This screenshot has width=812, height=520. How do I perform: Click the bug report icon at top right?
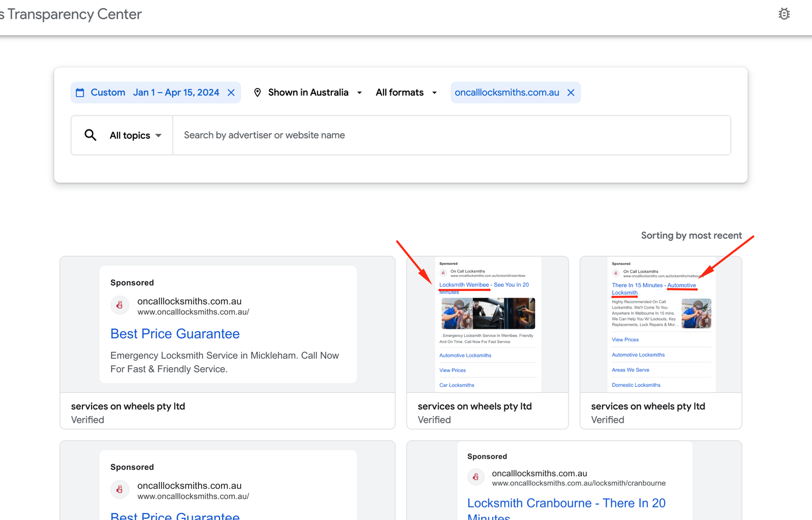point(784,14)
